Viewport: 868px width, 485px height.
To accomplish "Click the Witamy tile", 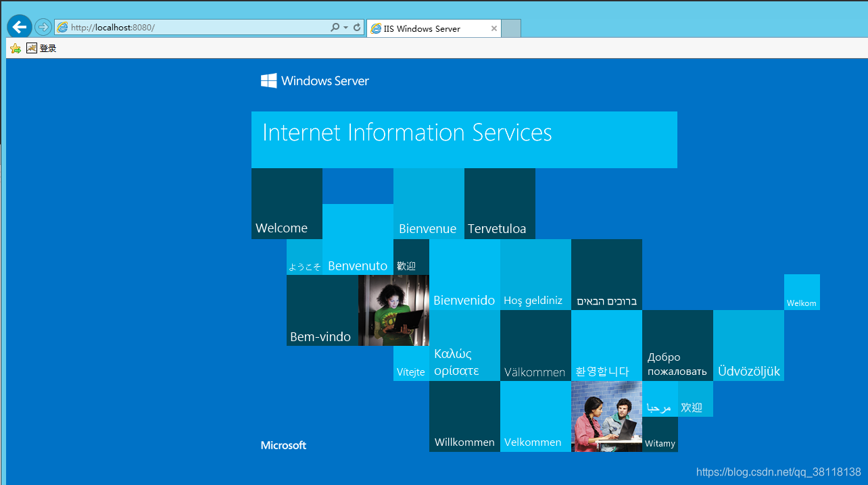I will pyautogui.click(x=660, y=434).
